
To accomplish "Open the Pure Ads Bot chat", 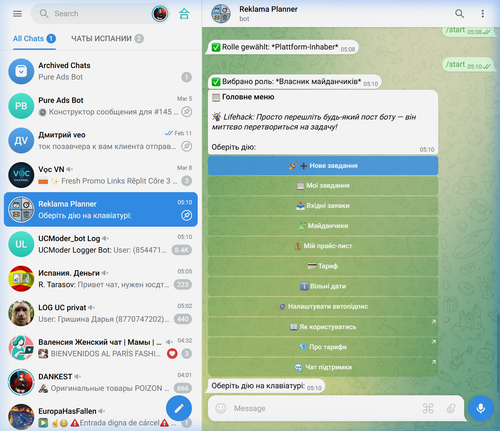I will (x=101, y=106).
